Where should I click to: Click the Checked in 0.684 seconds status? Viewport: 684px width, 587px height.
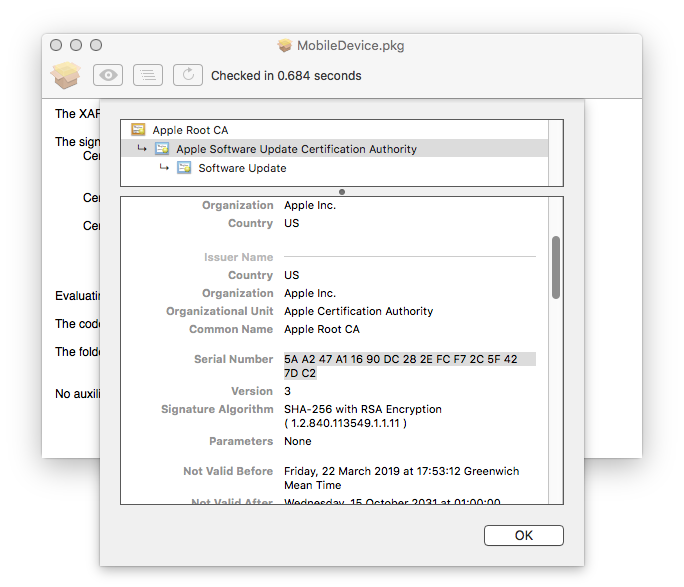(286, 75)
